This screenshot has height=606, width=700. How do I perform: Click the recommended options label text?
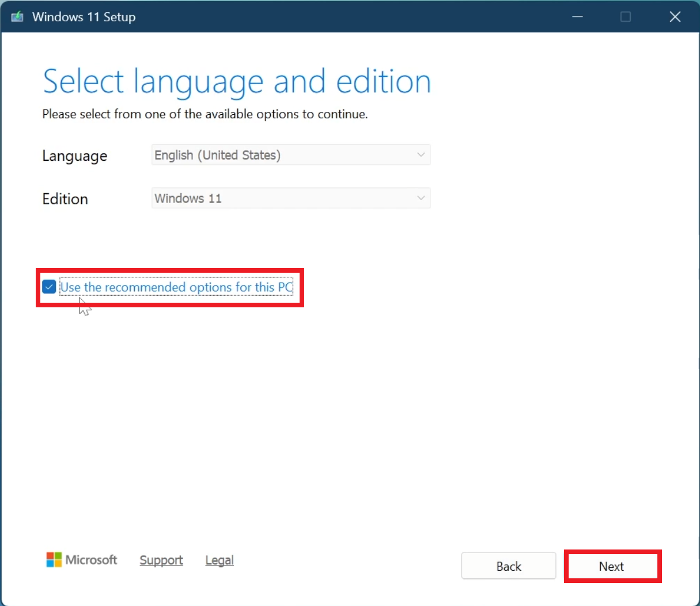tap(176, 287)
